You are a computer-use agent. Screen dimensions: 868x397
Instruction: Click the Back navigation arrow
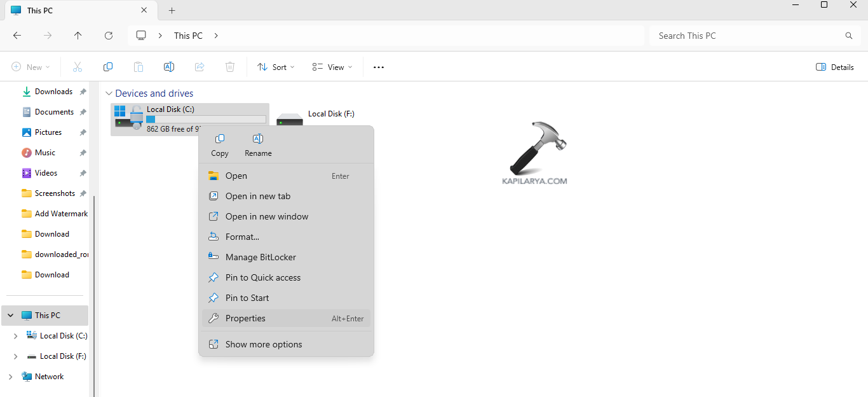[x=17, y=36]
